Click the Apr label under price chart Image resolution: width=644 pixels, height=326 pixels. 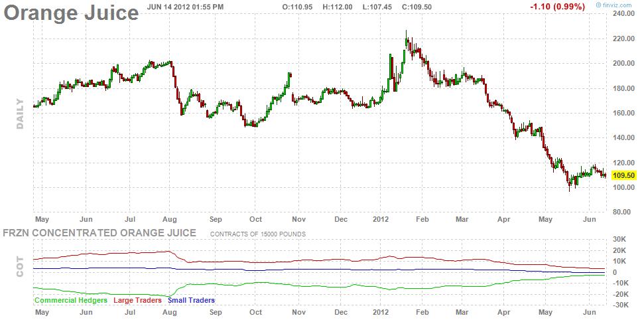pos(504,220)
